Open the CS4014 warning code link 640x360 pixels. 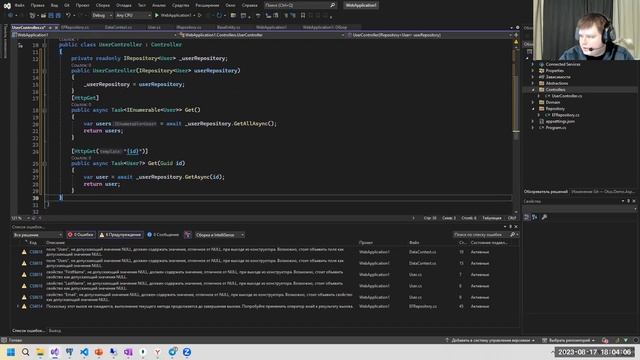36,306
